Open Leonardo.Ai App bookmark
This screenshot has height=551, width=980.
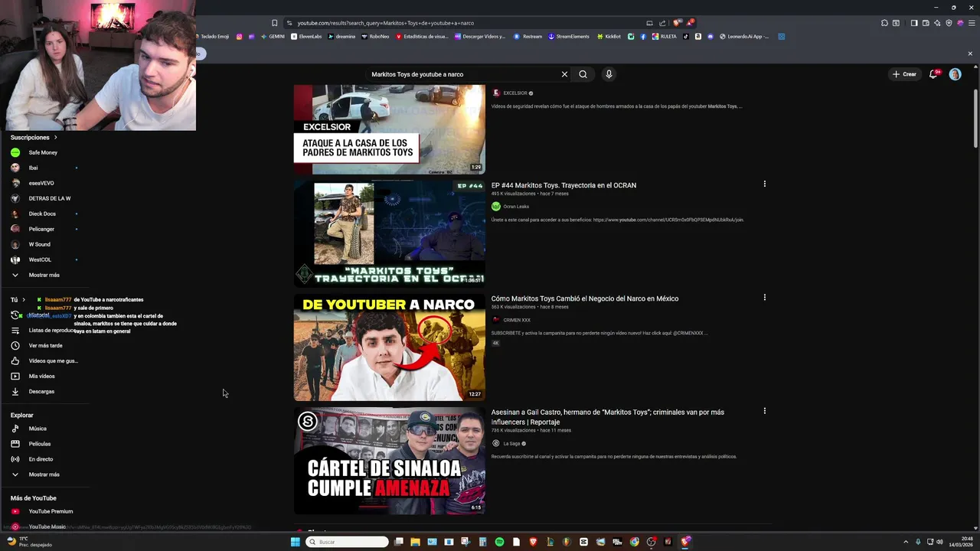[743, 37]
